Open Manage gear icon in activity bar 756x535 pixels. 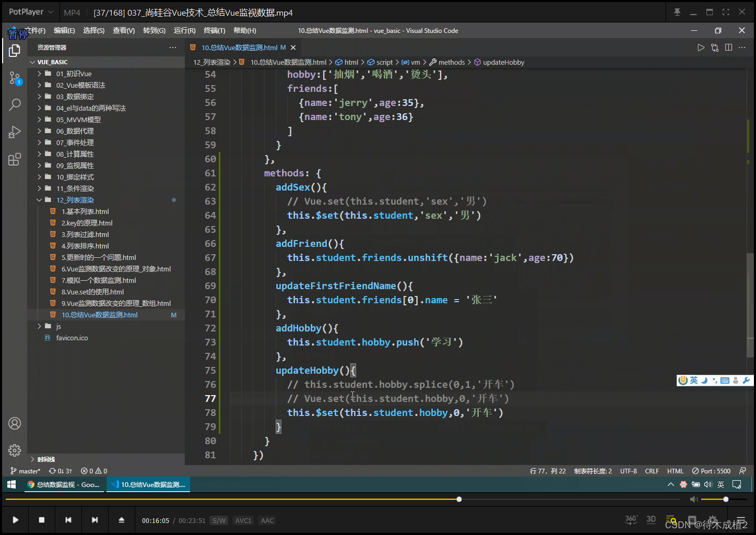(15, 450)
